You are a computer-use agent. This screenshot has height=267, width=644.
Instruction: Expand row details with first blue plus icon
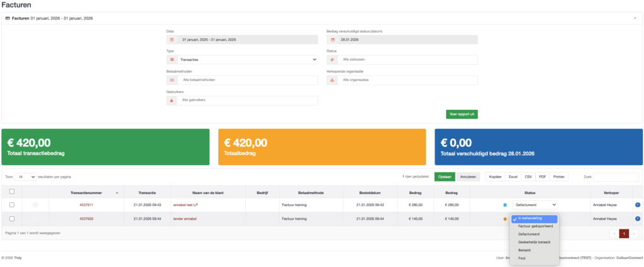pos(638,205)
